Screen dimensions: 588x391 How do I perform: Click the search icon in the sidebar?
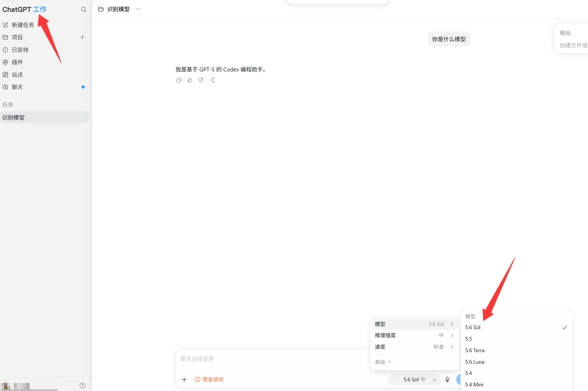pos(84,9)
